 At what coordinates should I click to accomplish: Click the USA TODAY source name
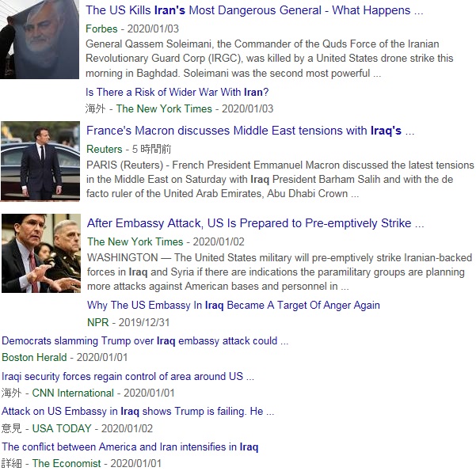(x=62, y=428)
